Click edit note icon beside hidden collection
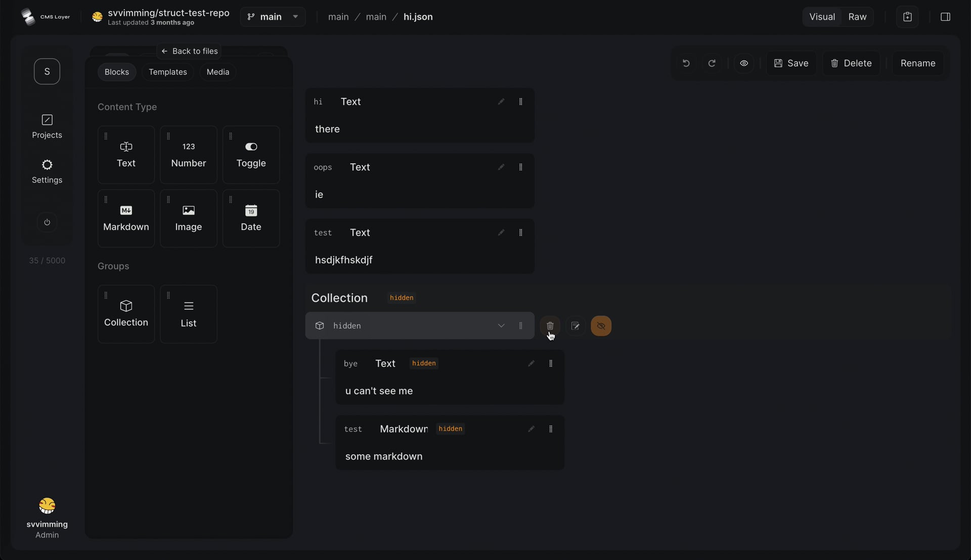 pos(576,326)
